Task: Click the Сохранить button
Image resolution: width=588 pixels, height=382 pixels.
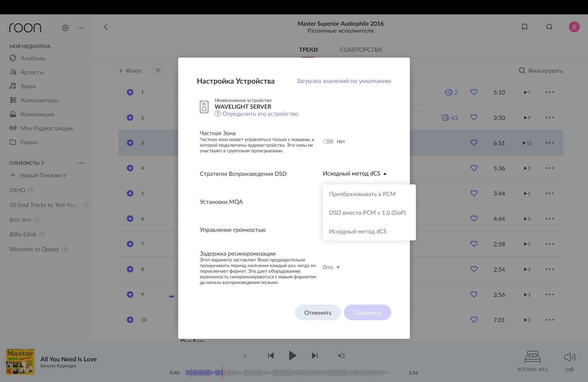Action: tap(367, 312)
